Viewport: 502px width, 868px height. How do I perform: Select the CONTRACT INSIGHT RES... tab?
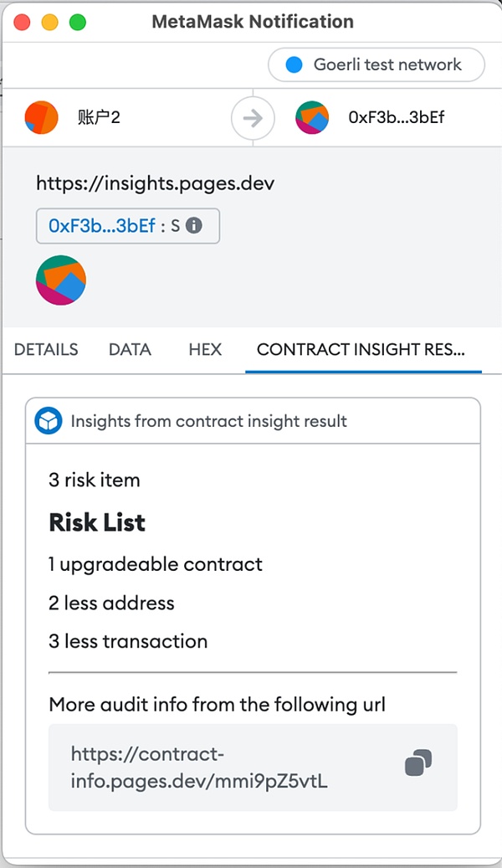[361, 350]
